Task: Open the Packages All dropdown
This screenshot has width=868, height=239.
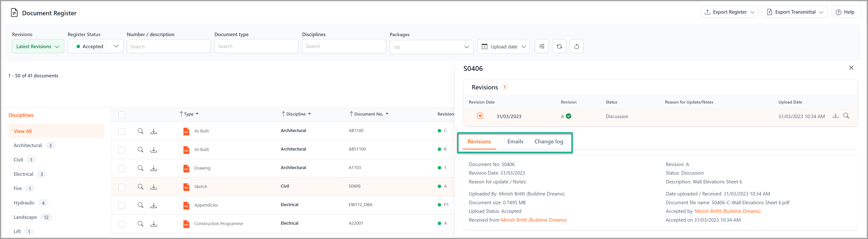Action: [x=432, y=47]
